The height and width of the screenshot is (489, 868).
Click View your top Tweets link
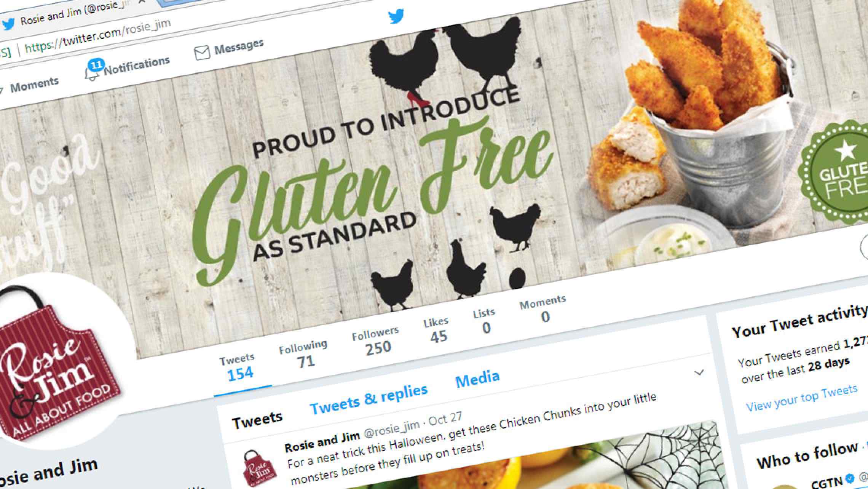(802, 398)
